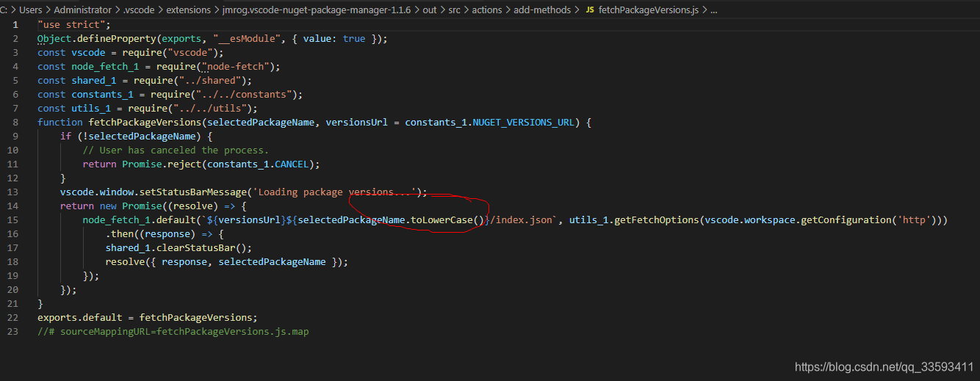The height and width of the screenshot is (381, 980).
Task: Click toLowerCase call on line 15
Action: tap(447, 219)
